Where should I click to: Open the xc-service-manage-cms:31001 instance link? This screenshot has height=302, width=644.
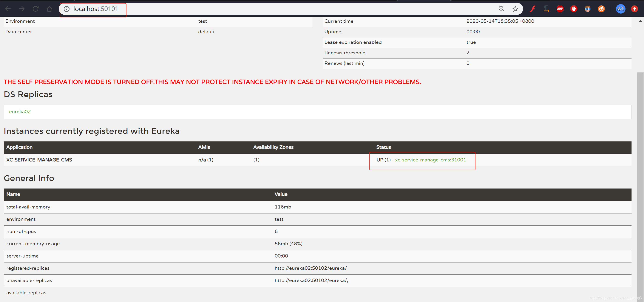point(431,160)
